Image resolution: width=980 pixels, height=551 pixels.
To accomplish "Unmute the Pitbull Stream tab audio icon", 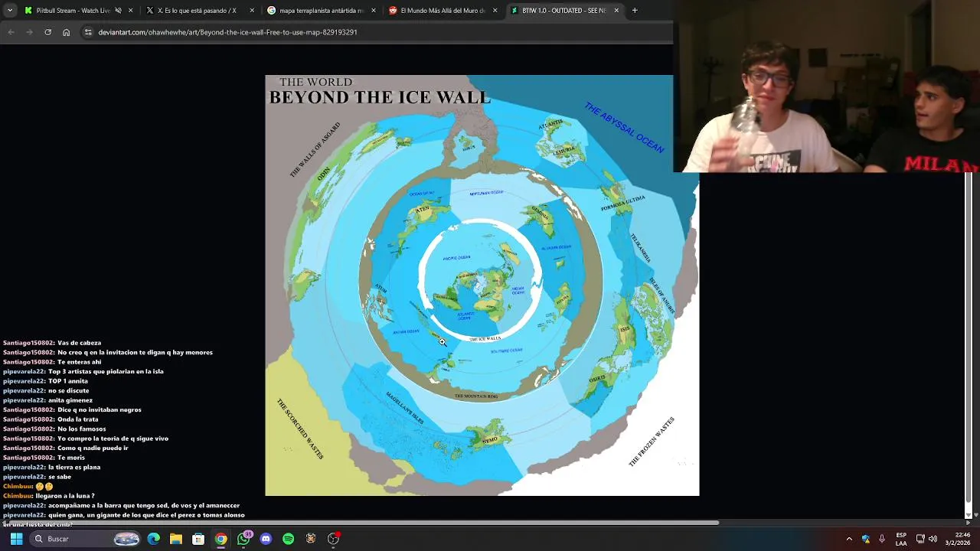I will pyautogui.click(x=118, y=11).
